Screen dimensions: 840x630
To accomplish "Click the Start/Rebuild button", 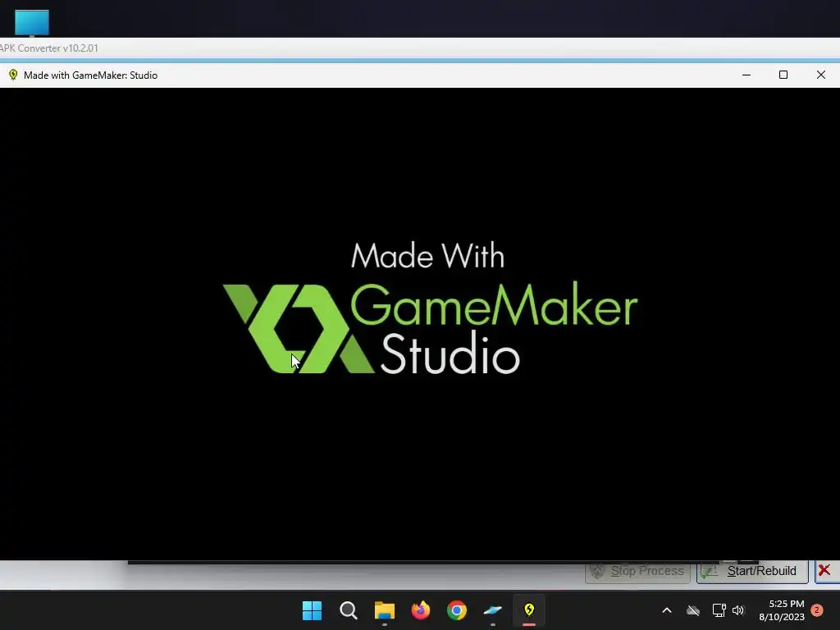I will click(x=752, y=571).
